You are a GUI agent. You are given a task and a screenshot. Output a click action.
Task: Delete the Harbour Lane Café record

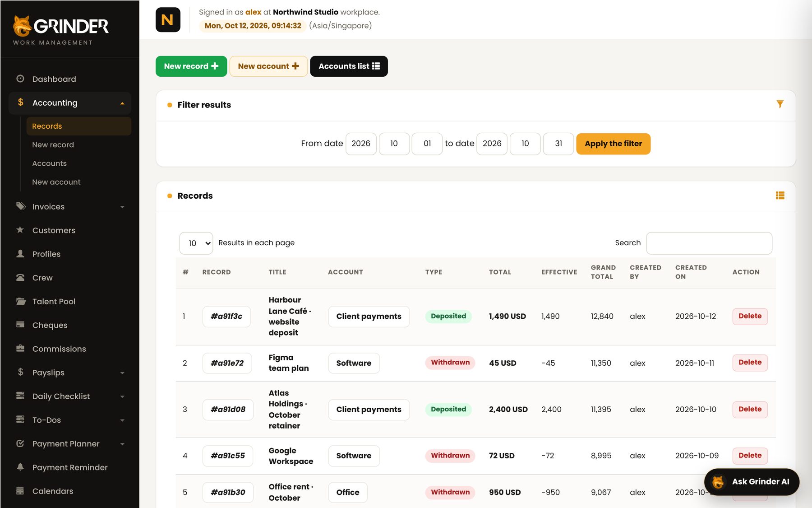point(750,316)
